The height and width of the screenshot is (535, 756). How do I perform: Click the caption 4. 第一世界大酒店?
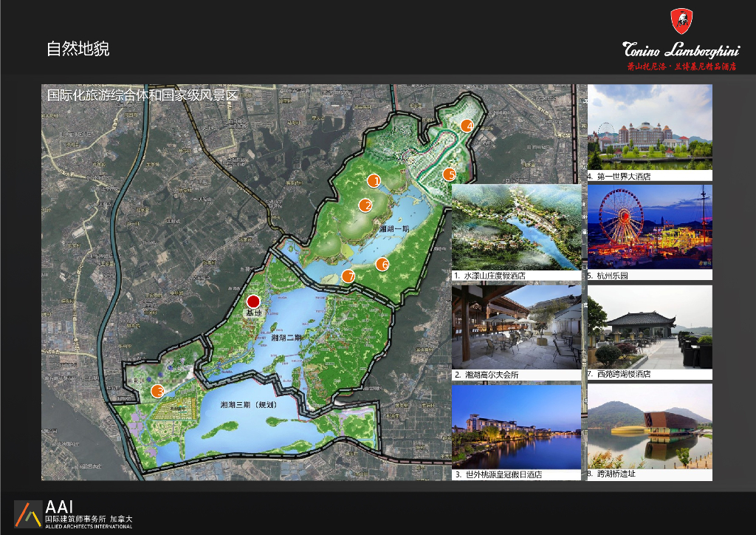tap(619, 176)
